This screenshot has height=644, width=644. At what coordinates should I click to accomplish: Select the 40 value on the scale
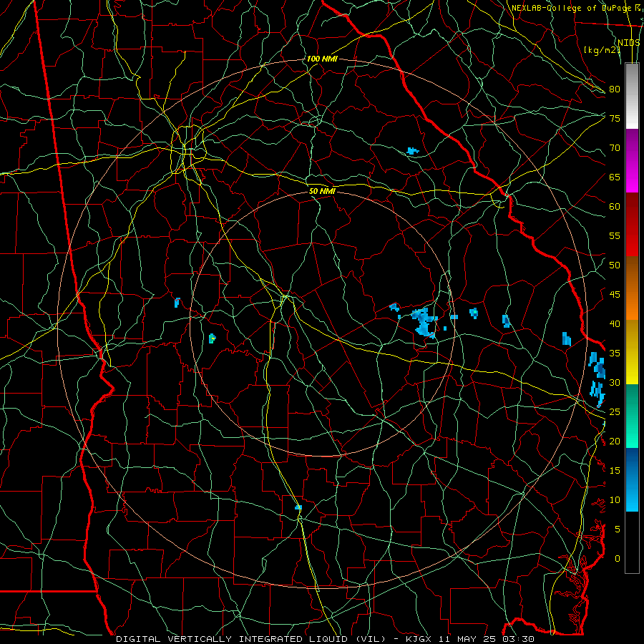coord(615,323)
